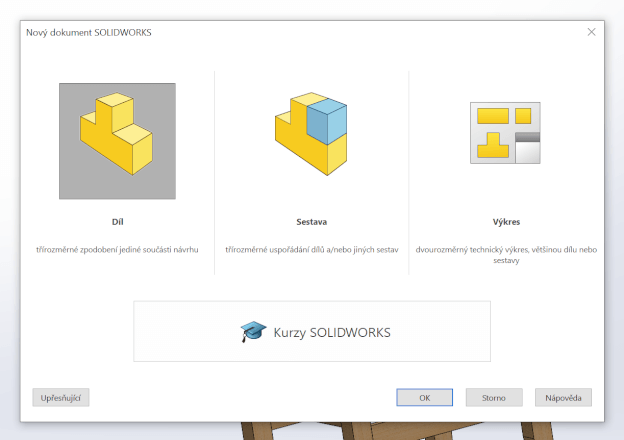Click the Sestava label
Screen dimensions: 624x440
(x=312, y=222)
